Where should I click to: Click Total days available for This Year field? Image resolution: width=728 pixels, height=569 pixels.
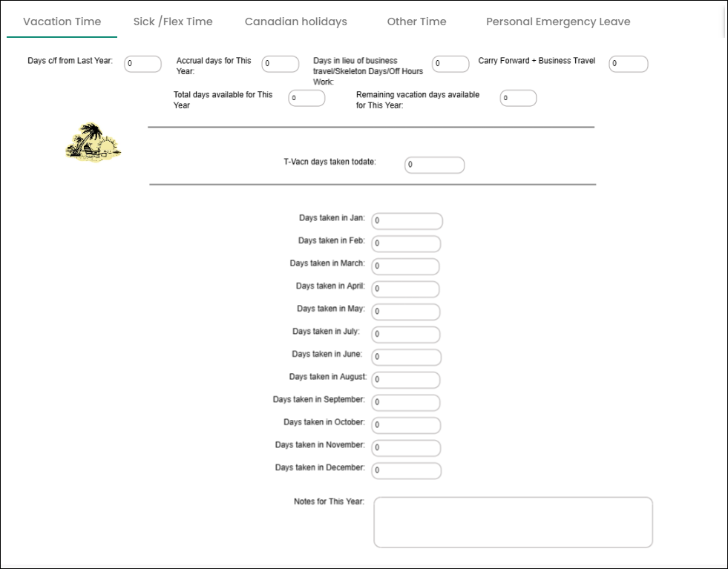point(306,98)
